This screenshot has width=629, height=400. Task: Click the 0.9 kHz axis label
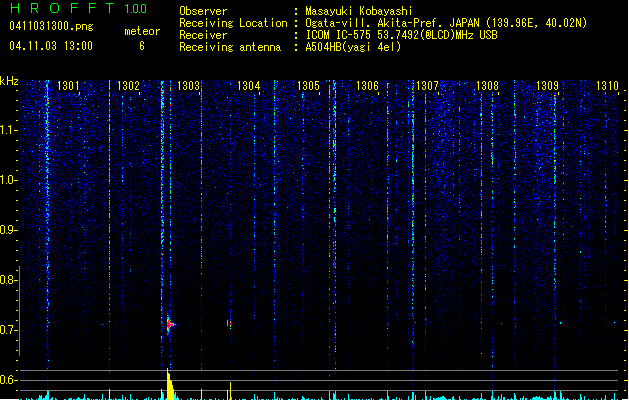point(8,230)
